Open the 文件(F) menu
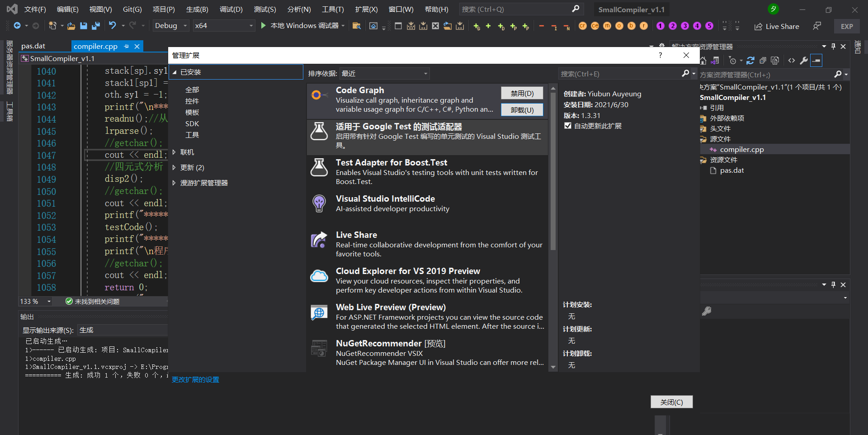Image resolution: width=868 pixels, height=435 pixels. click(35, 9)
